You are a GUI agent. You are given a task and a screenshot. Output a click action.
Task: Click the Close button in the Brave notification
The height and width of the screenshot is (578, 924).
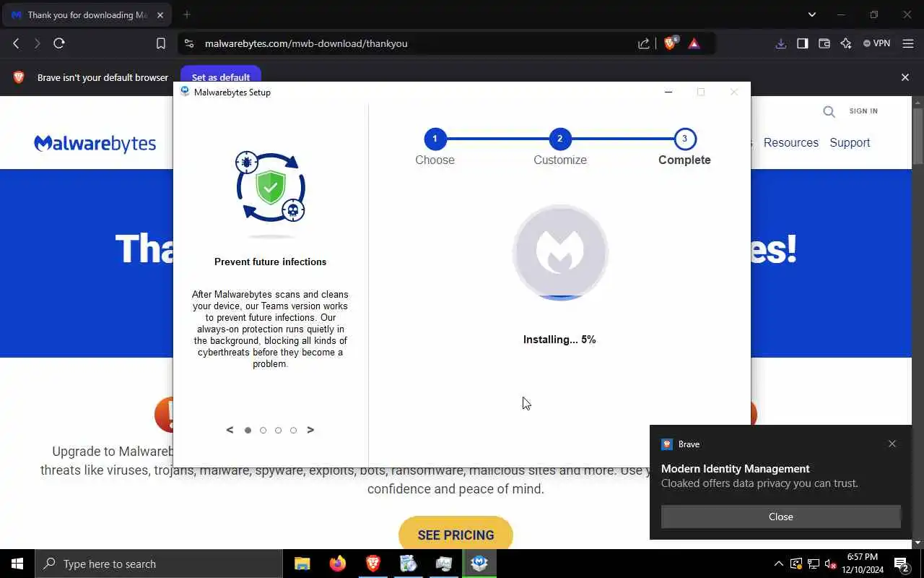click(781, 517)
